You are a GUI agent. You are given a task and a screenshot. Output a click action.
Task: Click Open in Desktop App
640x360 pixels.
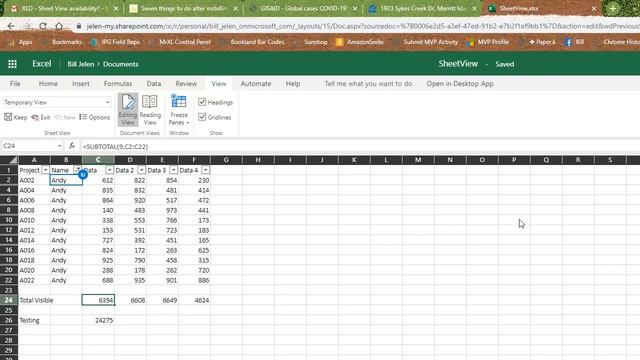point(460,84)
